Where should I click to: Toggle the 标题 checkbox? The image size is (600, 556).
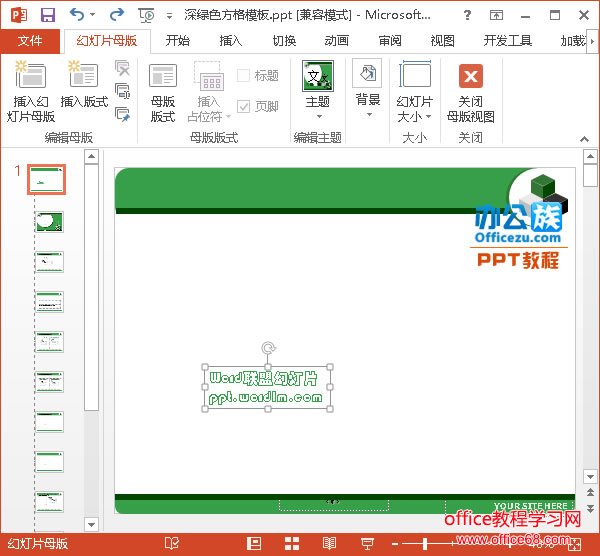tap(257, 75)
